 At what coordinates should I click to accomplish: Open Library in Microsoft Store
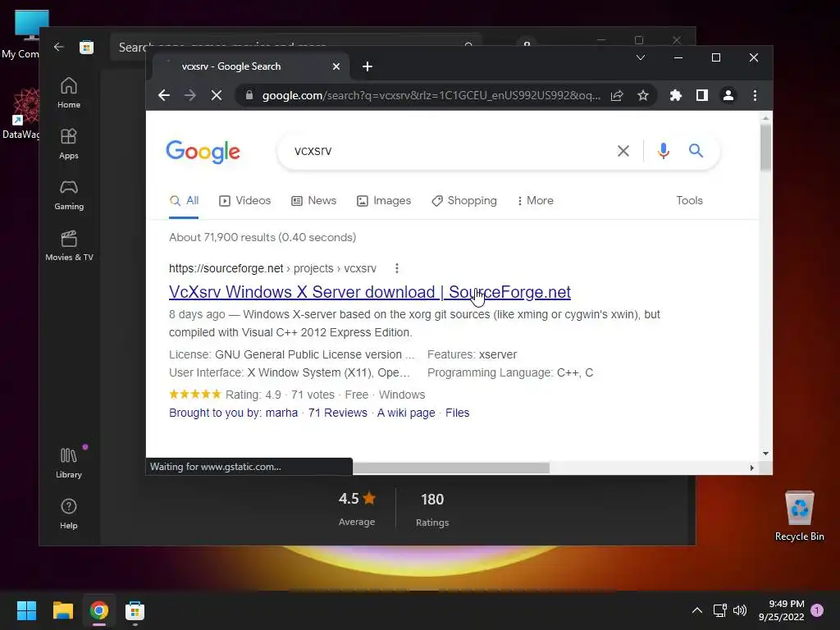pyautogui.click(x=69, y=463)
